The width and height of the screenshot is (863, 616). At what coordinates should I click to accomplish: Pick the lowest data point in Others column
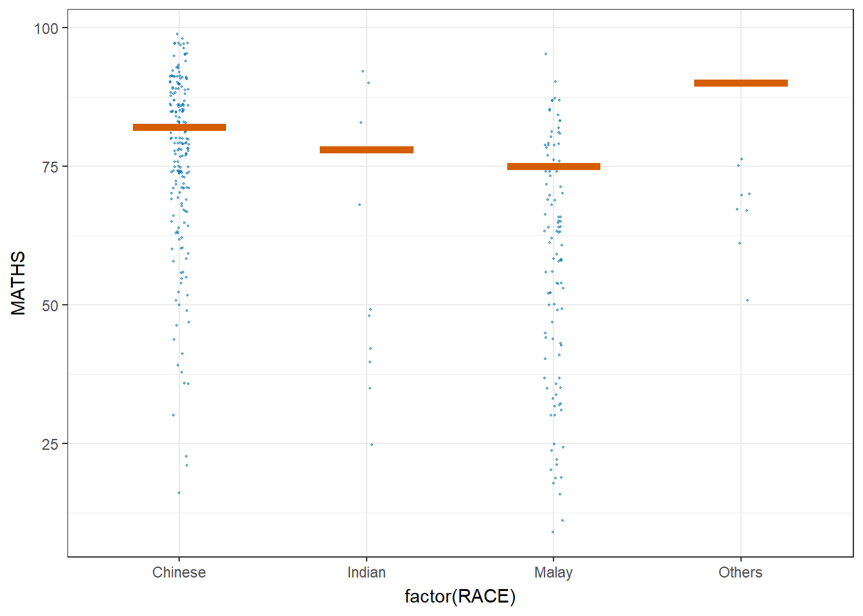click(x=747, y=300)
